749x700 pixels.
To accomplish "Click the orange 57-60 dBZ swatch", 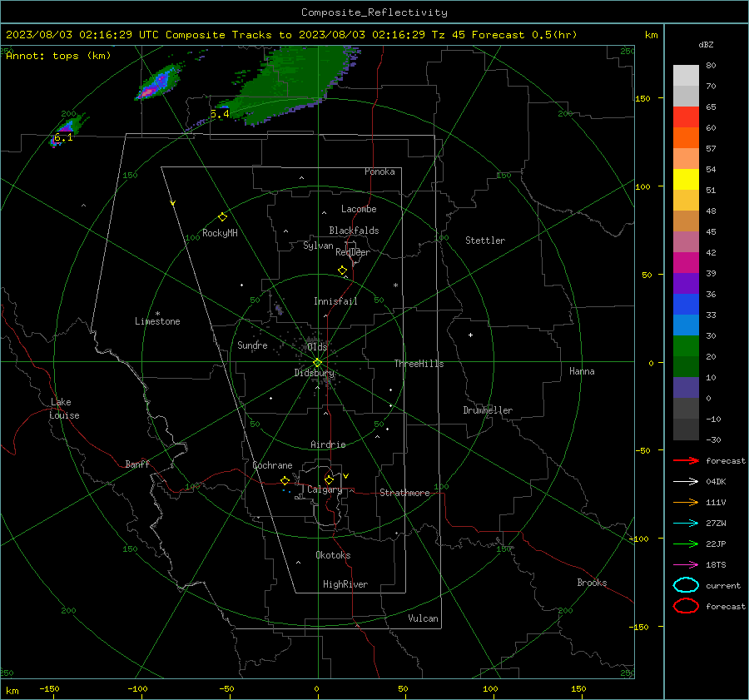I will pos(686,137).
